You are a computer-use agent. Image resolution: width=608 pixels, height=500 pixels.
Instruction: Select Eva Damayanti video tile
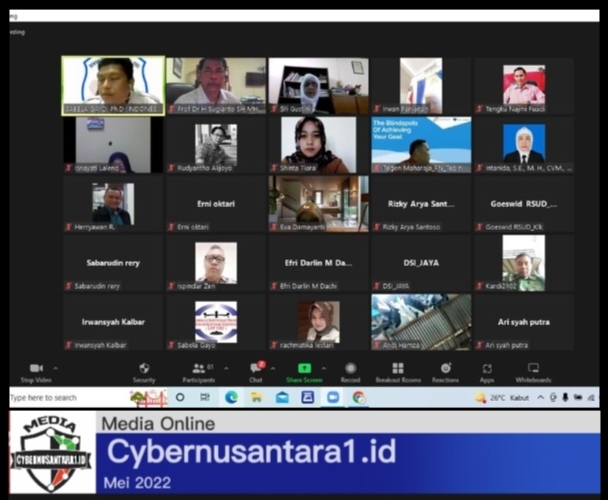[x=318, y=204]
